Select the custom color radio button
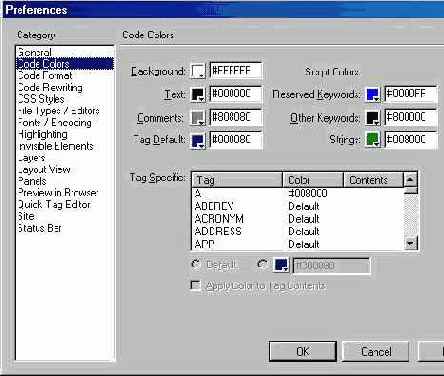This screenshot has height=376, width=444. pyautogui.click(x=262, y=264)
